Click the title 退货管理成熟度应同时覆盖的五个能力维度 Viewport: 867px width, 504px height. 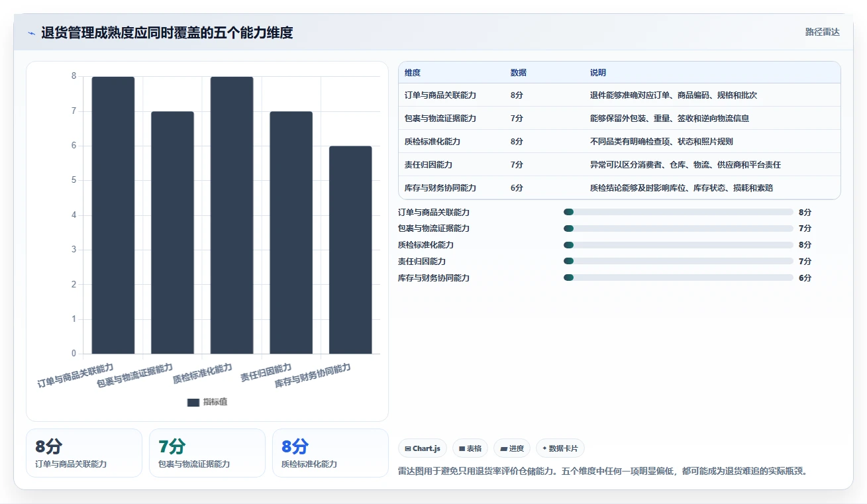[x=167, y=32]
